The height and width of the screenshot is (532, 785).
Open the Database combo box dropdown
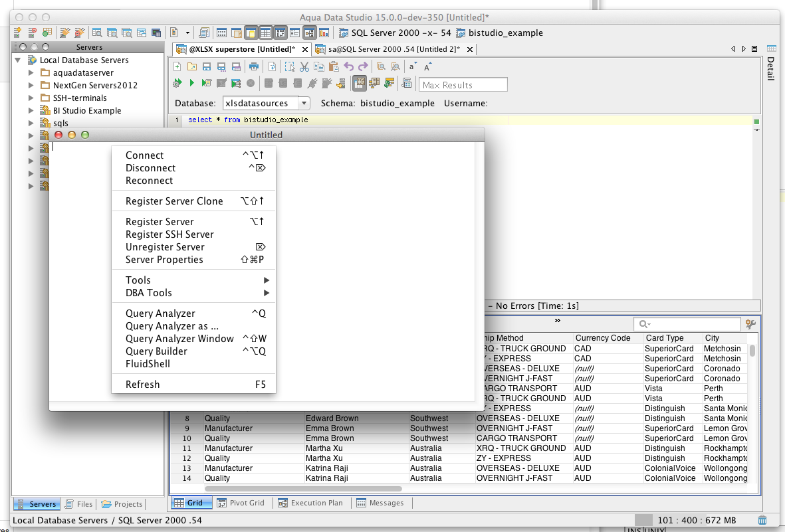point(303,103)
